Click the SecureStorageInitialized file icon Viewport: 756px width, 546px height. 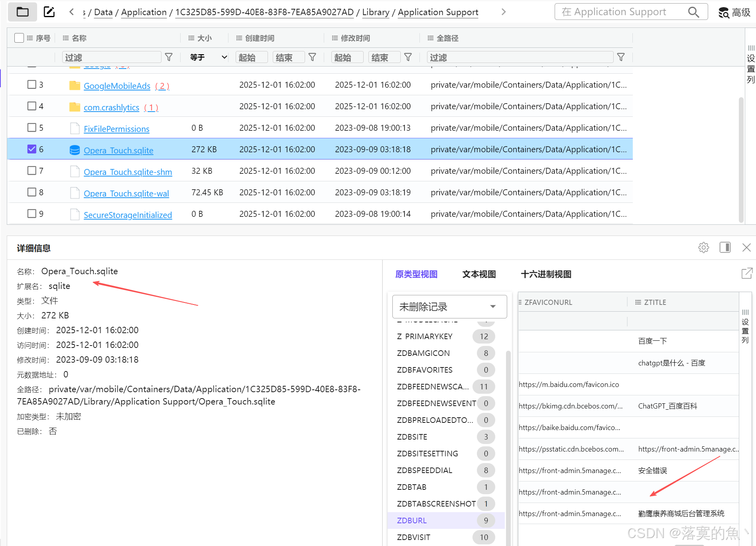(x=75, y=214)
